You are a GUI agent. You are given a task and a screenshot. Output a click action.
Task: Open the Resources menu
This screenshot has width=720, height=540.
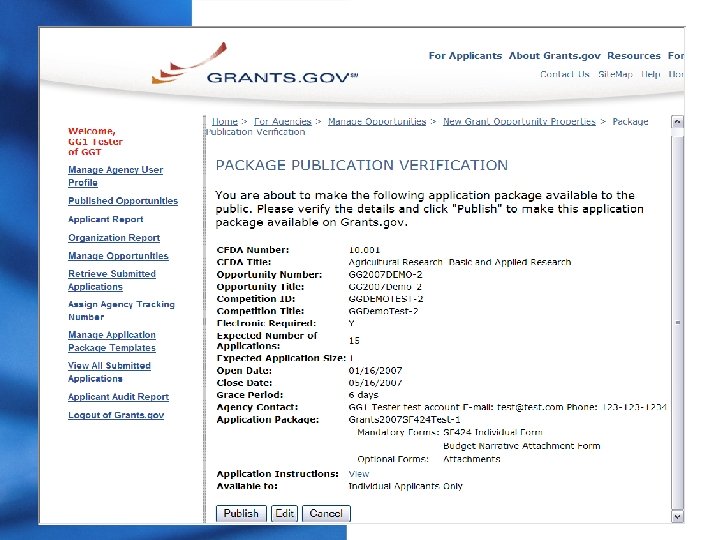[x=634, y=56]
